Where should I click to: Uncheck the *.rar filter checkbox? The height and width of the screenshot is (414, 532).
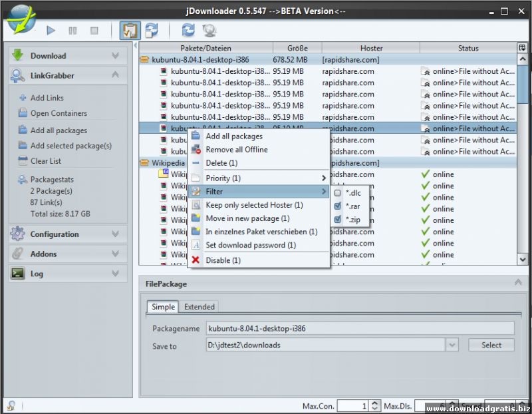coord(337,206)
